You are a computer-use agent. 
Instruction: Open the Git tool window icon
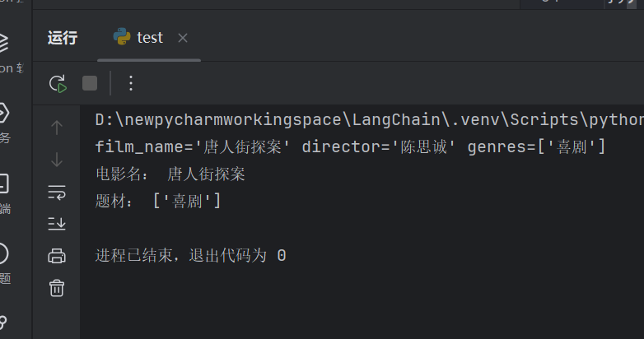click(x=3, y=323)
